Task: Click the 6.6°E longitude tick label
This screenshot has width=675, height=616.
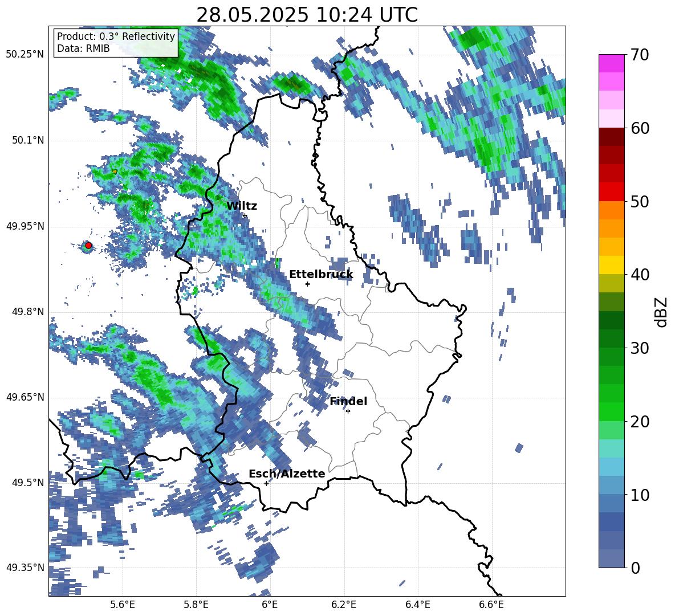Action: (491, 605)
